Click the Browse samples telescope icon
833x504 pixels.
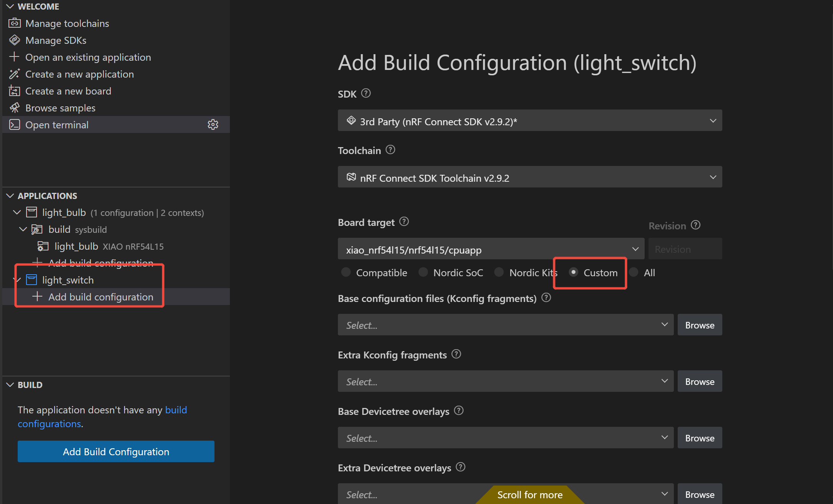point(15,108)
